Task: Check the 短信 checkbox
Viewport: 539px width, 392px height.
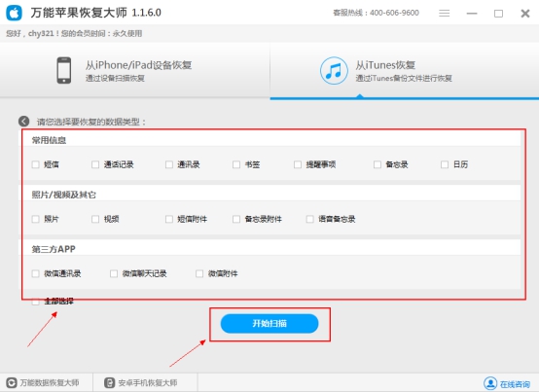Action: (35, 164)
